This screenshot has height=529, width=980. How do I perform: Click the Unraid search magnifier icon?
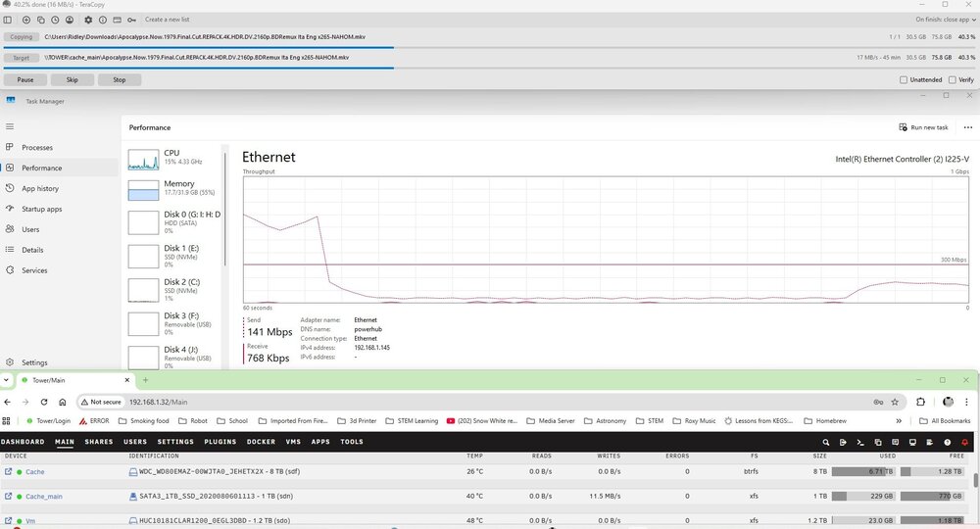point(825,442)
